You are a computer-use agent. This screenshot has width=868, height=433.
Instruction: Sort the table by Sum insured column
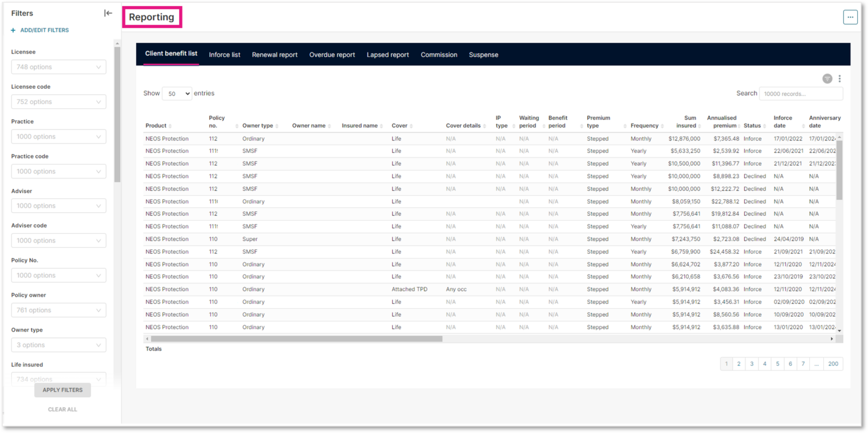coord(700,125)
